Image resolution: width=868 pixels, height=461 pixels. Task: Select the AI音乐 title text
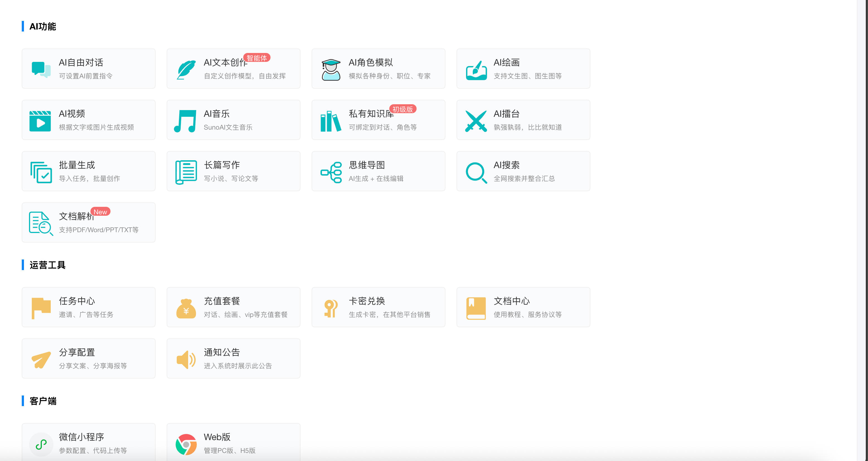pos(217,114)
